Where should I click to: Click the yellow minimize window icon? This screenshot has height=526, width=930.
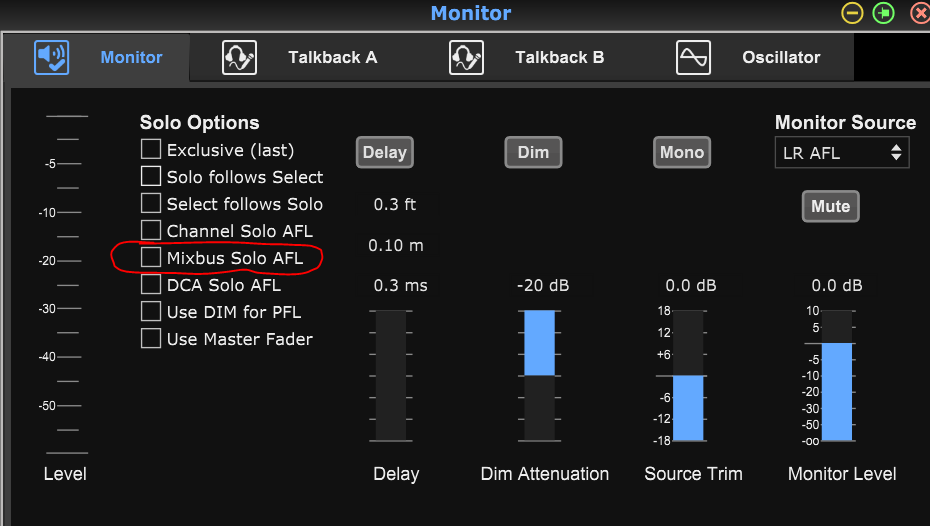tap(852, 13)
